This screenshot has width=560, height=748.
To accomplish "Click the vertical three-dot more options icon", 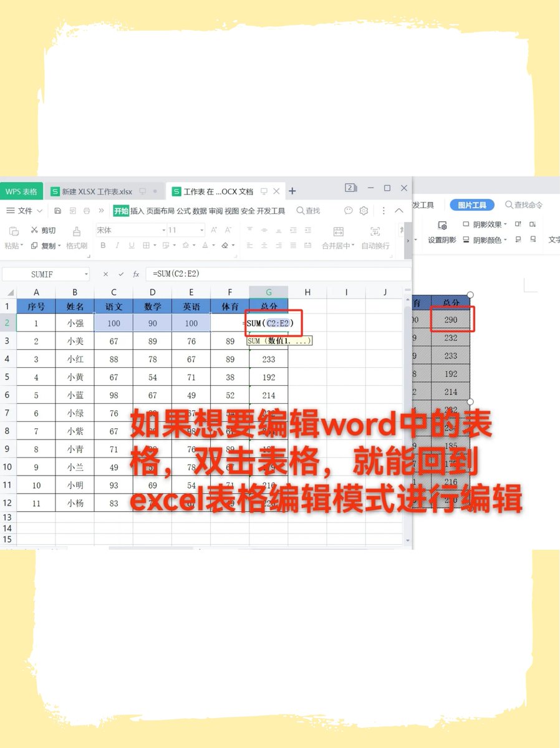I will coord(384,211).
